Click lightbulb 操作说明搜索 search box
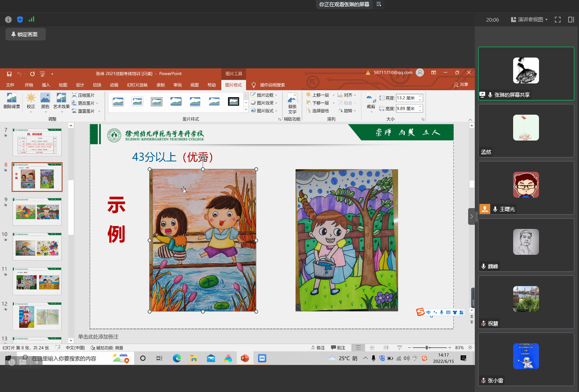The height and width of the screenshot is (392, 579). (268, 85)
